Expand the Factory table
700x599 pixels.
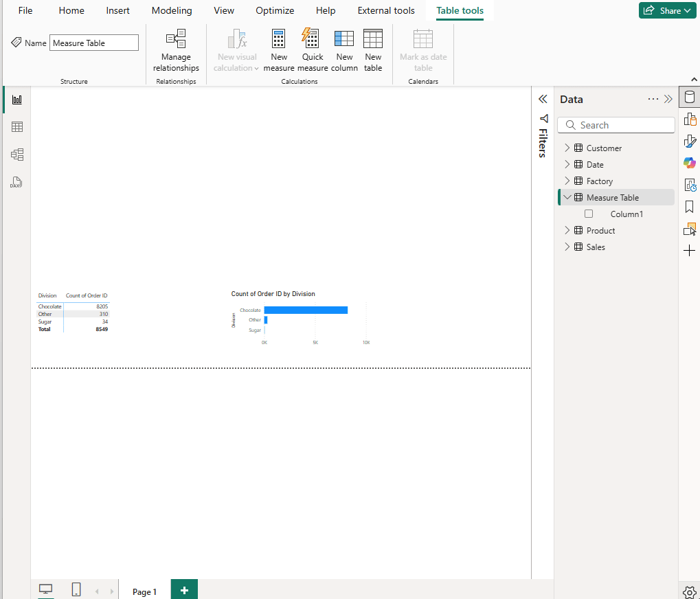(567, 181)
